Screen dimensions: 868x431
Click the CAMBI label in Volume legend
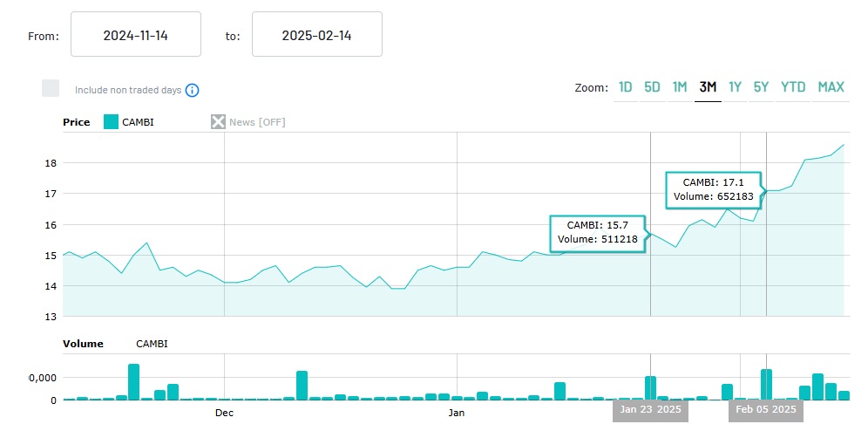click(152, 344)
